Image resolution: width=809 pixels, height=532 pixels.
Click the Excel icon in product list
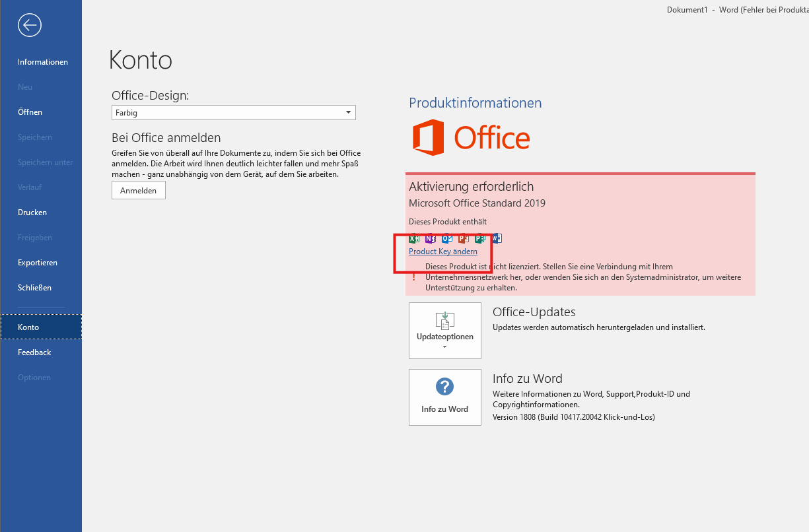(414, 238)
